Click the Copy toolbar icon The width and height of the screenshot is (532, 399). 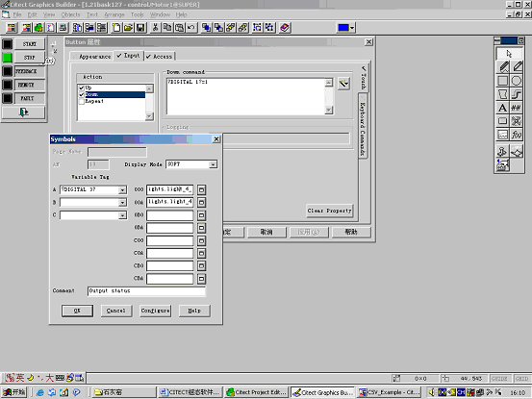pos(167,28)
